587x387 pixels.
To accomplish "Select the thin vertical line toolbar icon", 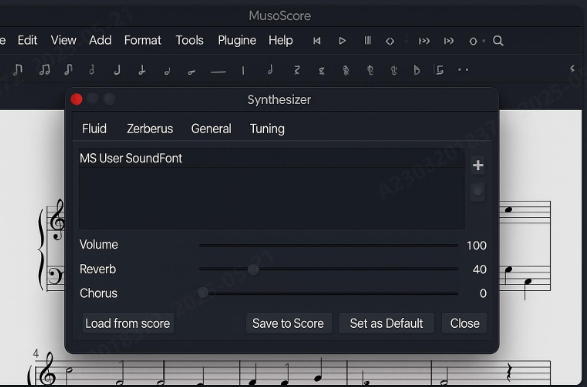I will click(x=243, y=70).
